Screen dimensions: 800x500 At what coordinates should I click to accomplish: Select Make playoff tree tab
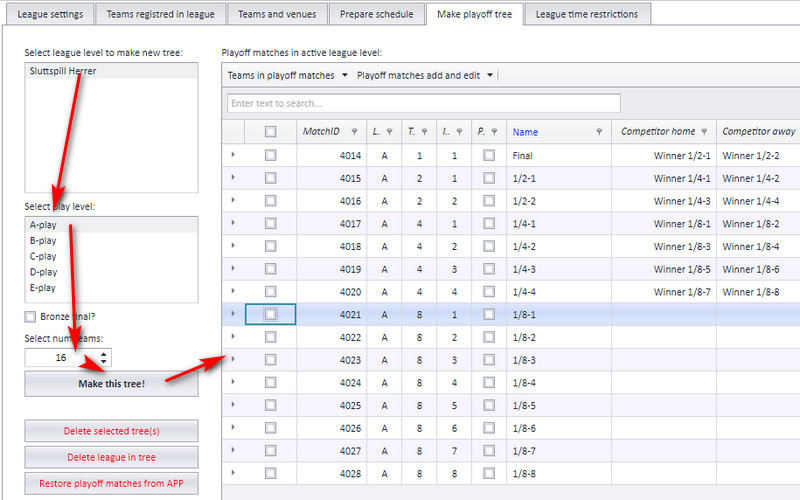click(474, 14)
